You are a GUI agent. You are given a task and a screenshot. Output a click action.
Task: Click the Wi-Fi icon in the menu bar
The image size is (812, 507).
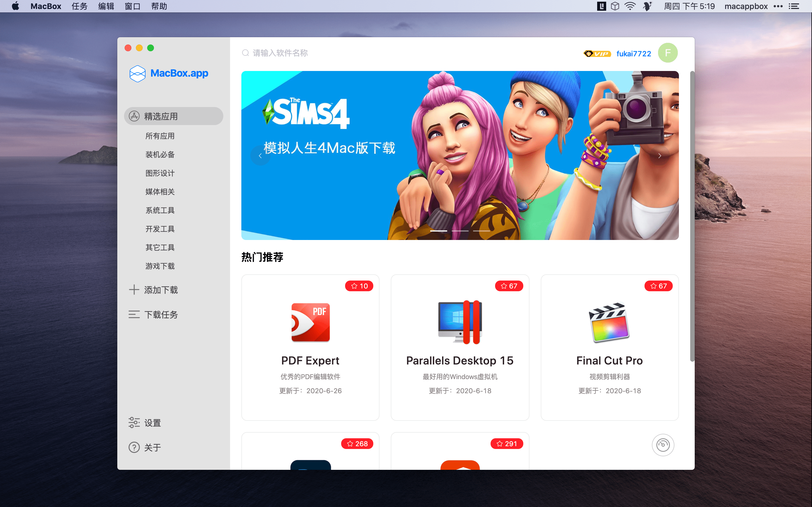(x=630, y=6)
